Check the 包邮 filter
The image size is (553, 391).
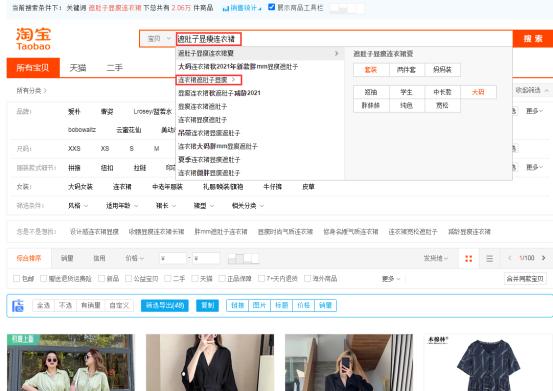(x=16, y=279)
